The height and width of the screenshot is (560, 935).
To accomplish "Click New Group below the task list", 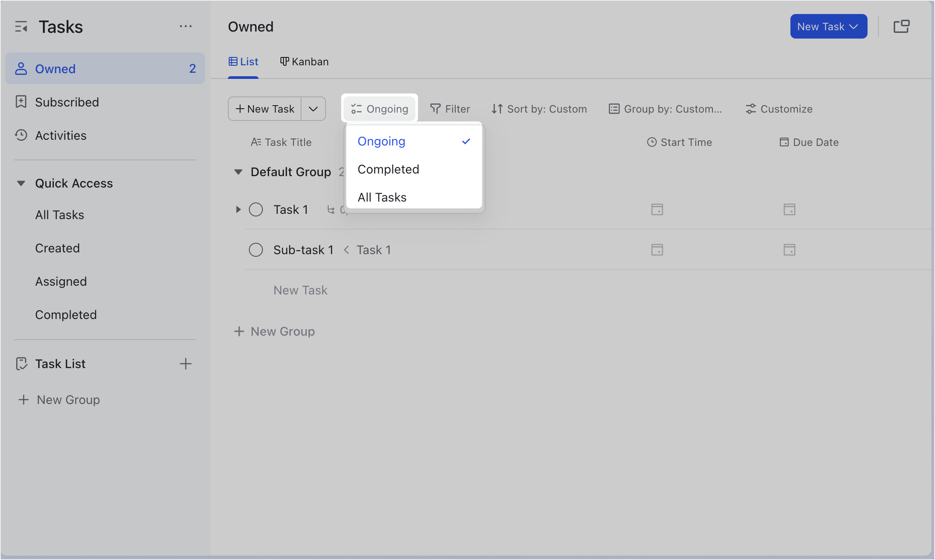I will [x=275, y=331].
